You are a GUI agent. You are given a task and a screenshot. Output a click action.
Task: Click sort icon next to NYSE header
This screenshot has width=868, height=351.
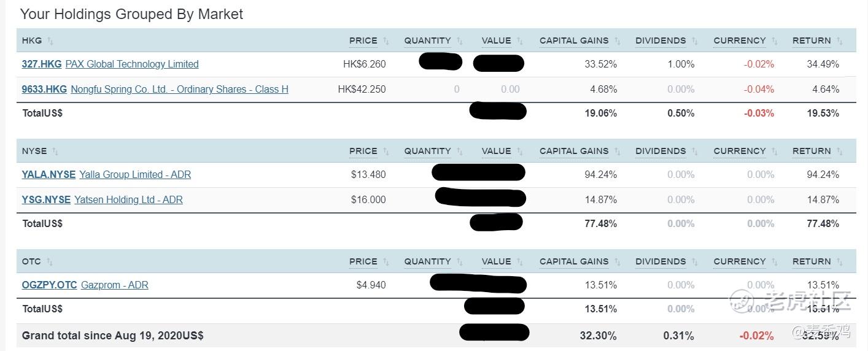coord(55,152)
